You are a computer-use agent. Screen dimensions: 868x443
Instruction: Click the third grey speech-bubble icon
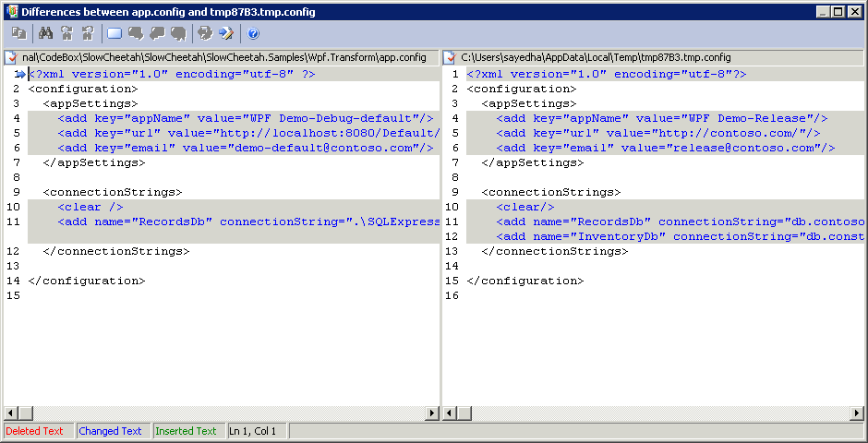click(x=178, y=34)
